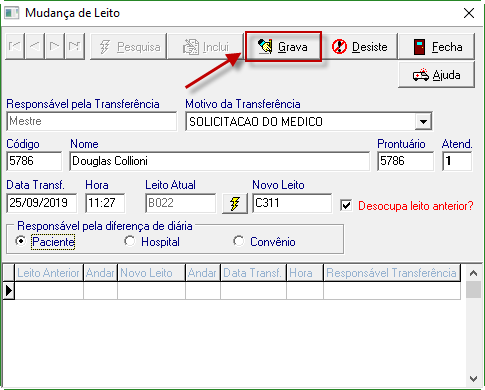The width and height of the screenshot is (485, 390).
Task: Click the Responsável pela Transferência field
Action: coord(92,121)
